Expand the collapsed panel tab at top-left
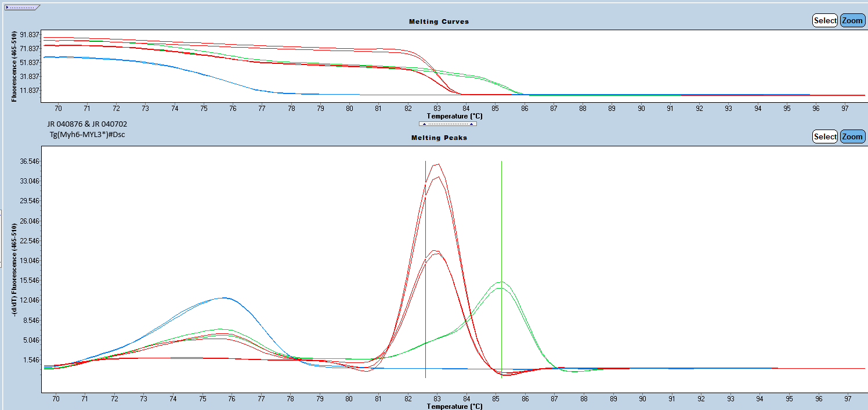The height and width of the screenshot is (410, 868). pyautogui.click(x=21, y=7)
